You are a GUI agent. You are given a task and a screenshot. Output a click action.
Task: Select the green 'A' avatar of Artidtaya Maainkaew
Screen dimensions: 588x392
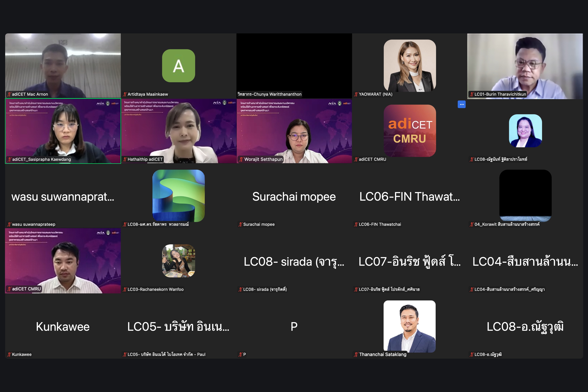(x=178, y=66)
